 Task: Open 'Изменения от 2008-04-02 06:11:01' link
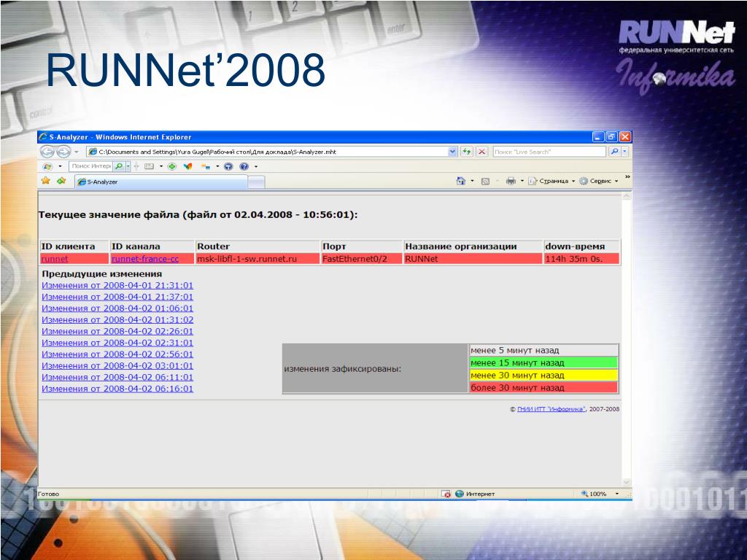coord(117,377)
